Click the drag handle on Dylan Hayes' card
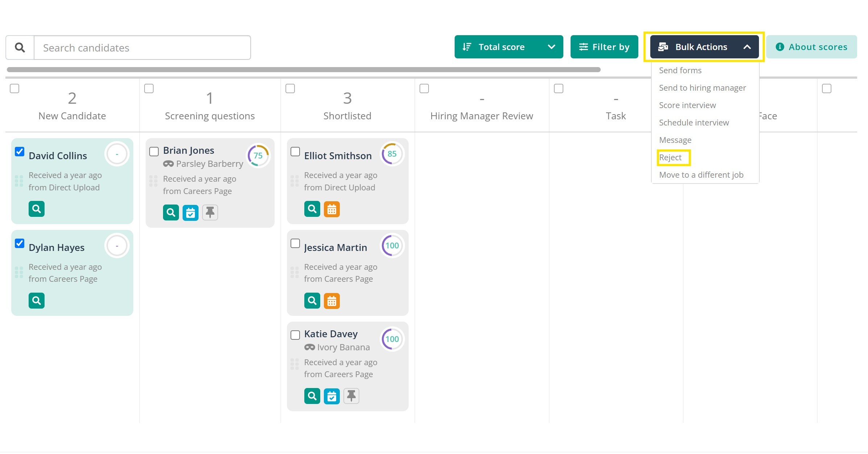The height and width of the screenshot is (454, 868). coord(19,272)
